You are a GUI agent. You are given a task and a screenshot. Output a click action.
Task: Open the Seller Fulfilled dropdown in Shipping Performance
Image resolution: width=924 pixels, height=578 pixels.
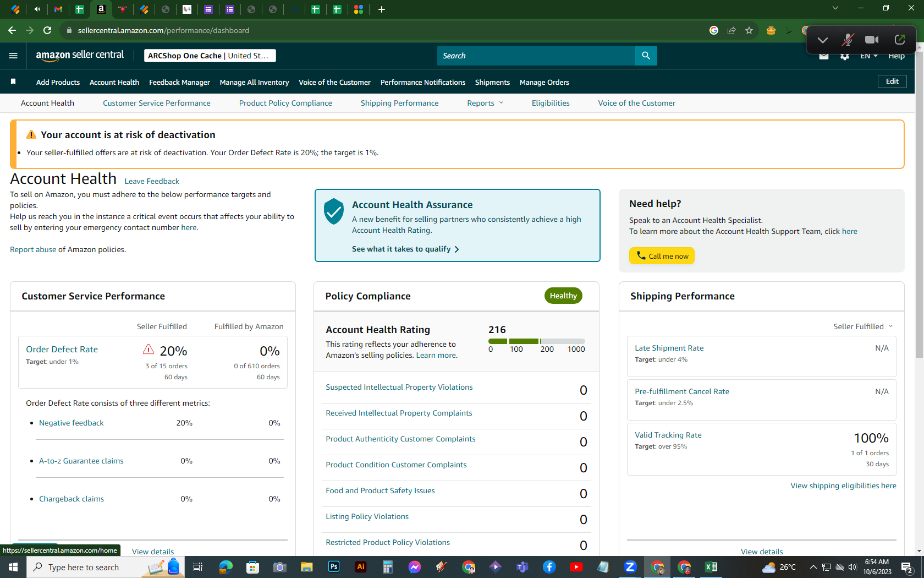pyautogui.click(x=863, y=326)
